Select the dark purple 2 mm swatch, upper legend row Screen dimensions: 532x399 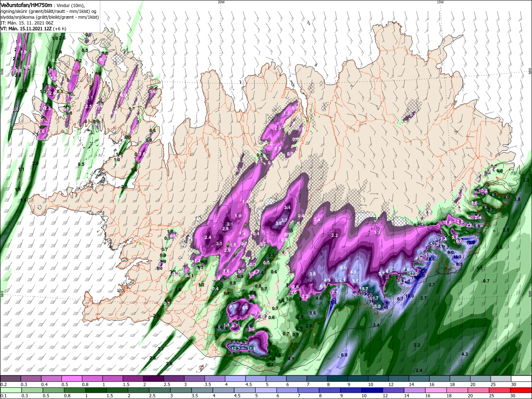[x=153, y=379]
